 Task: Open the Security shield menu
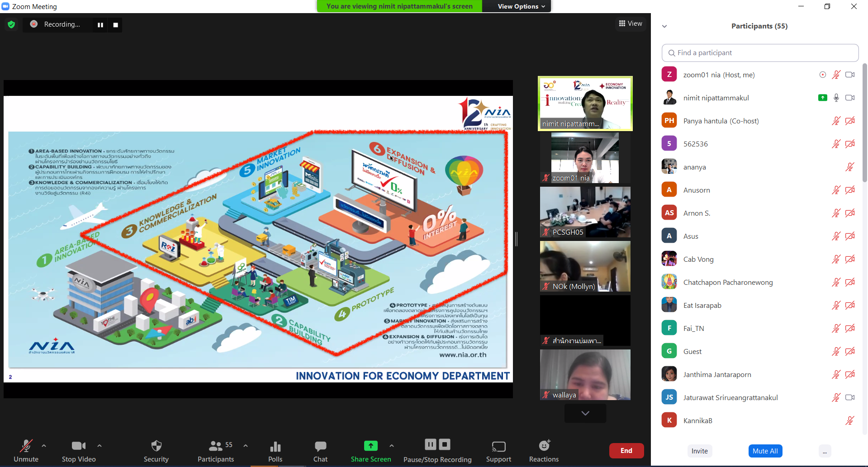tap(156, 446)
